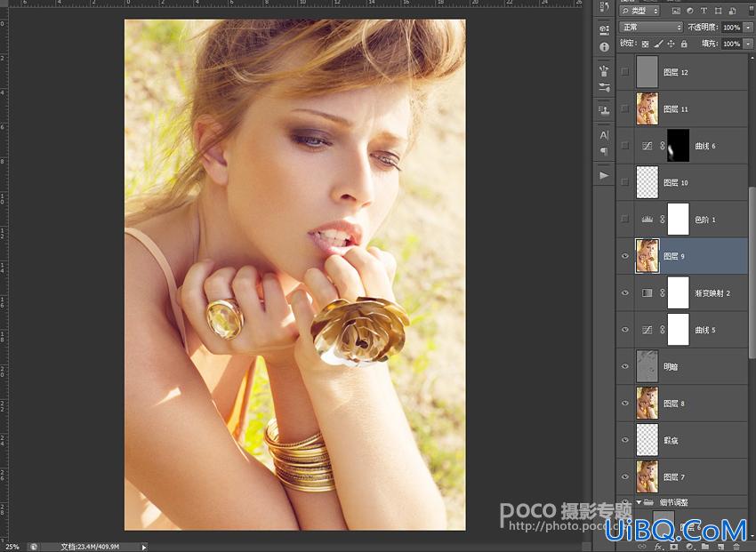Select the 明暗 layer thumbnail
Screen dimensions: 756x552
point(647,366)
